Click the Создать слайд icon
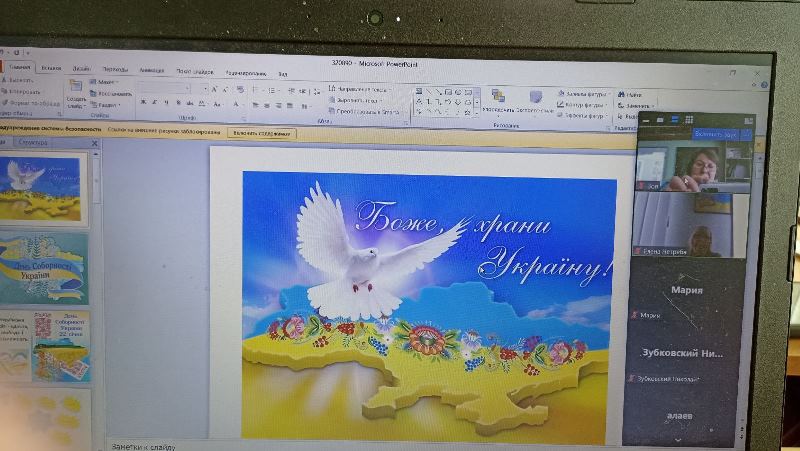Viewport: 800px width, 451px height. pyautogui.click(x=76, y=86)
